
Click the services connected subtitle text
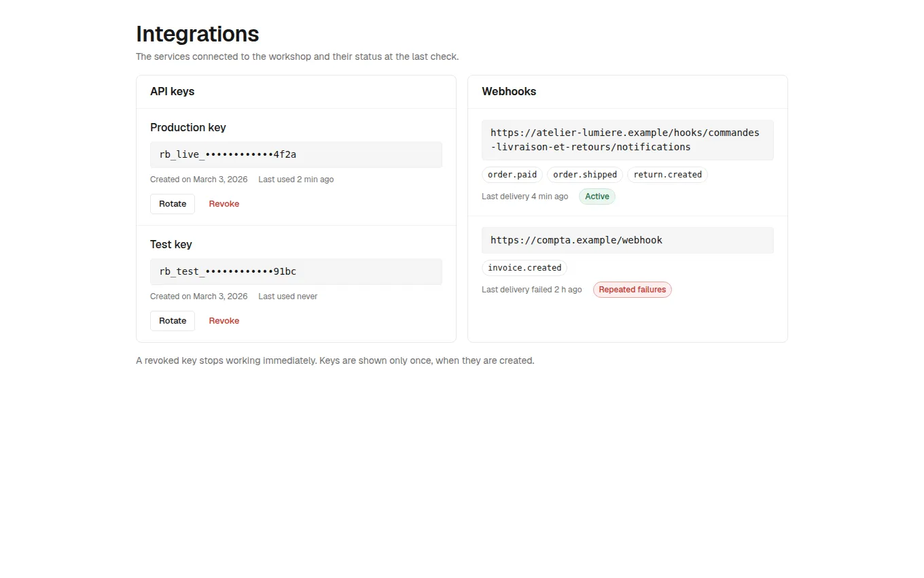click(x=298, y=56)
